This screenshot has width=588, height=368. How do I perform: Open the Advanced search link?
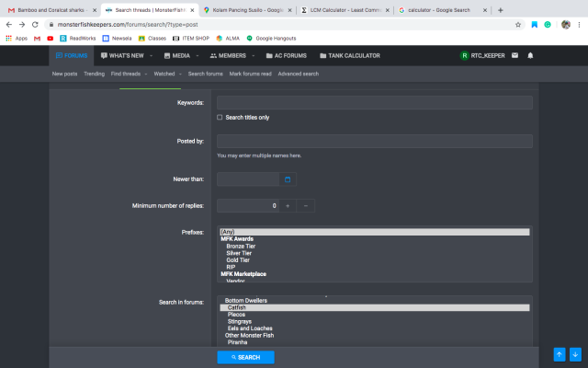(298, 73)
